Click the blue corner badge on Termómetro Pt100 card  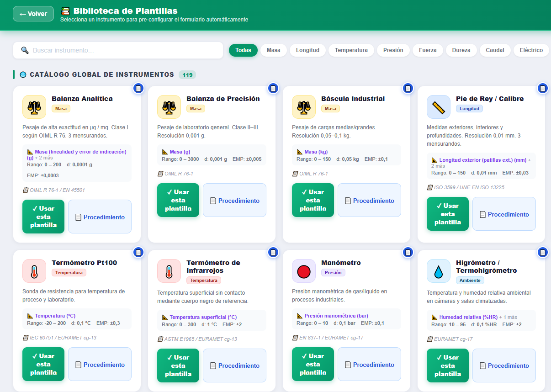(x=138, y=252)
